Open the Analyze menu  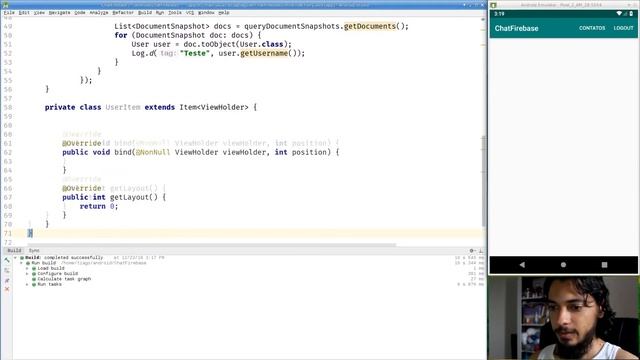click(x=99, y=13)
